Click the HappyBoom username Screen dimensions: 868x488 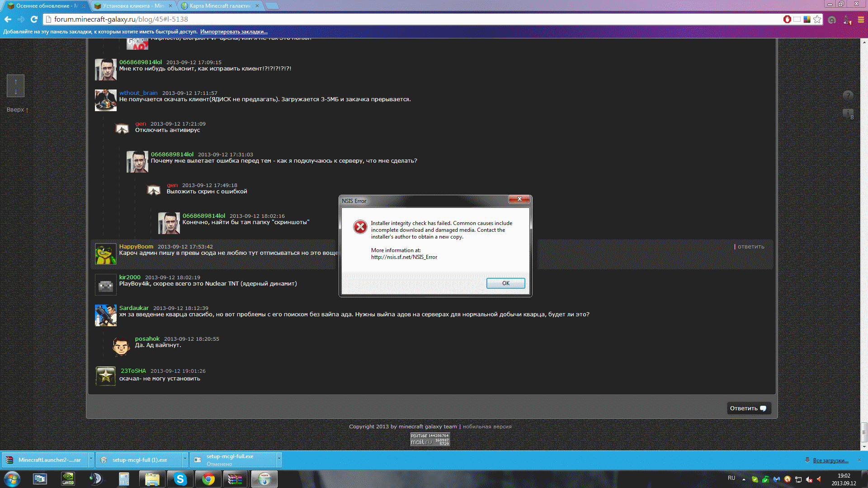click(x=136, y=246)
